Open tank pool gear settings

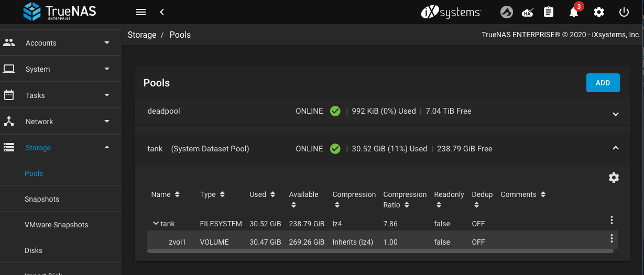pos(614,178)
